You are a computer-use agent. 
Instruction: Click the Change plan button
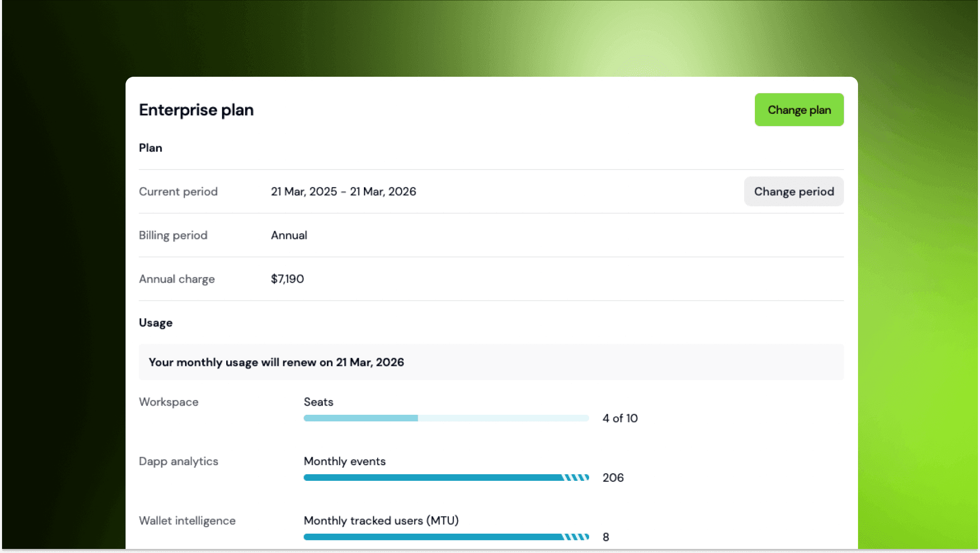pyautogui.click(x=799, y=110)
